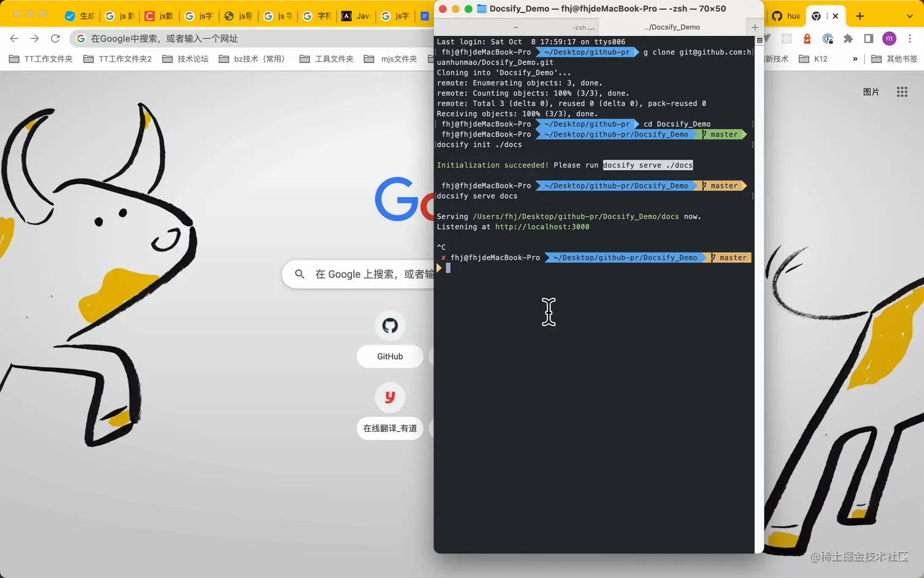The image size is (924, 578).
Task: Click the 'cd Docsify_Demo' command text
Action: [677, 124]
